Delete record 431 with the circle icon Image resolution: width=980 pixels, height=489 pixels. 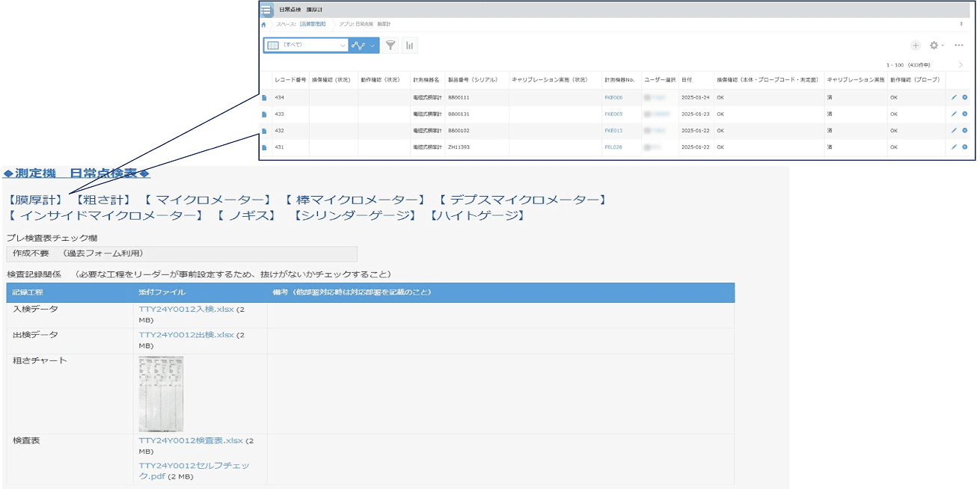(x=965, y=147)
